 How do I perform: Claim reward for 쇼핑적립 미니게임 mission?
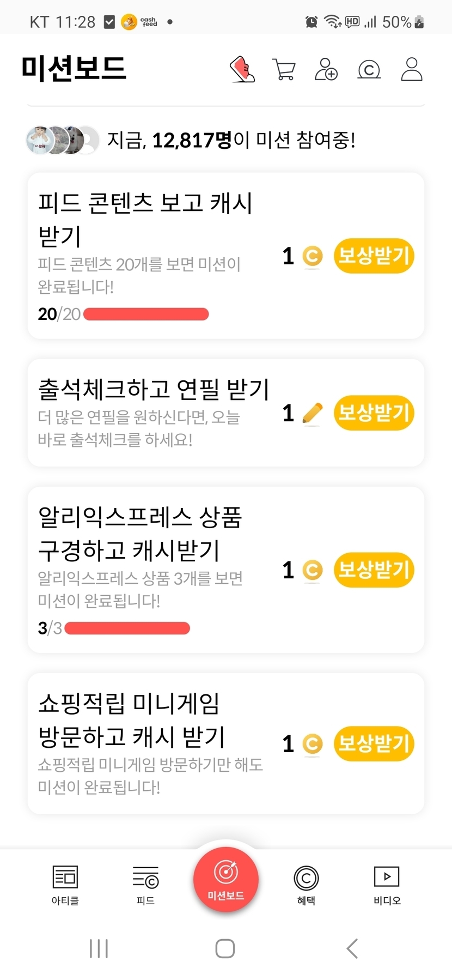point(374,743)
